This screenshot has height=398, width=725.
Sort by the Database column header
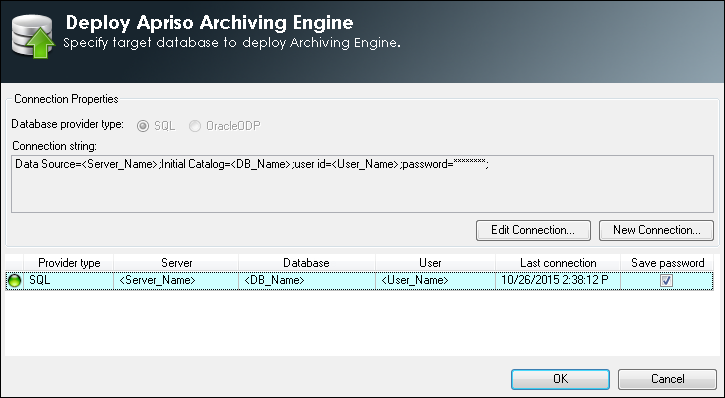tap(307, 263)
